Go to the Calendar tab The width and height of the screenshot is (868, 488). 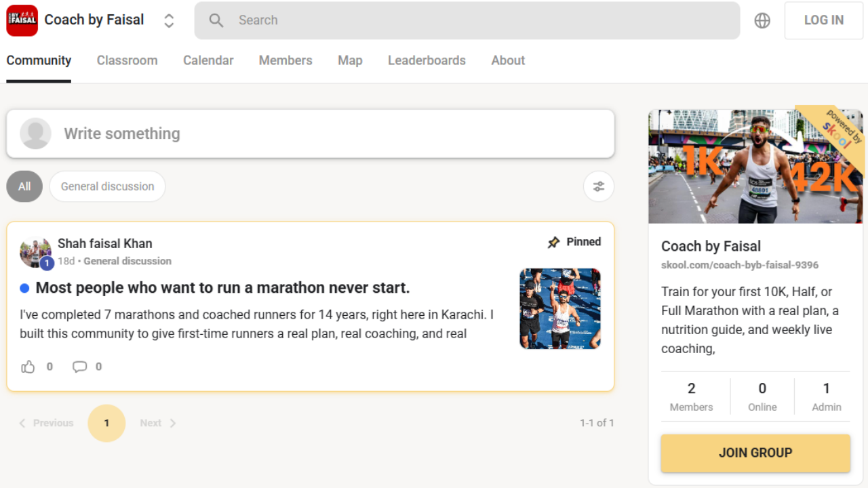coord(208,60)
